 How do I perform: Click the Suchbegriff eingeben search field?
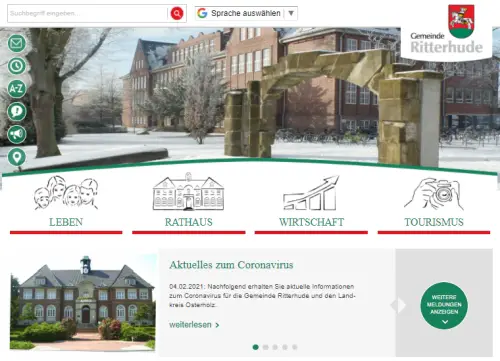[88, 14]
